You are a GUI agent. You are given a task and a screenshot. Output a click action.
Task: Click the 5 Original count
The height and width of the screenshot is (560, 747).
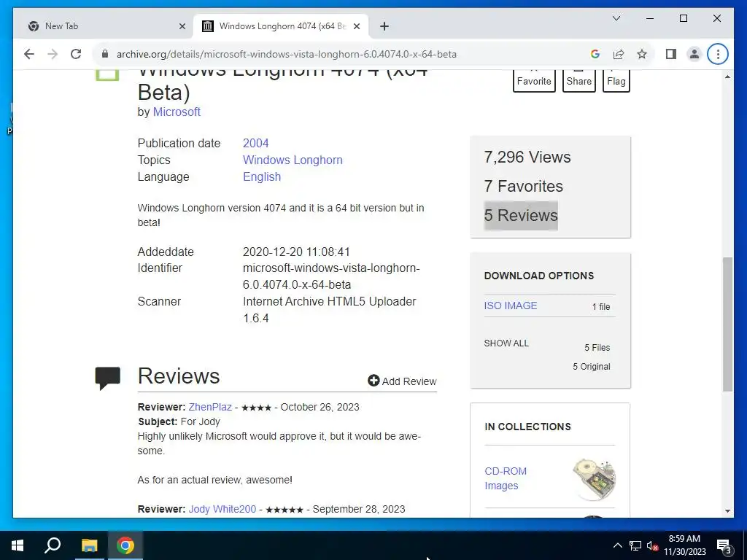[591, 367]
